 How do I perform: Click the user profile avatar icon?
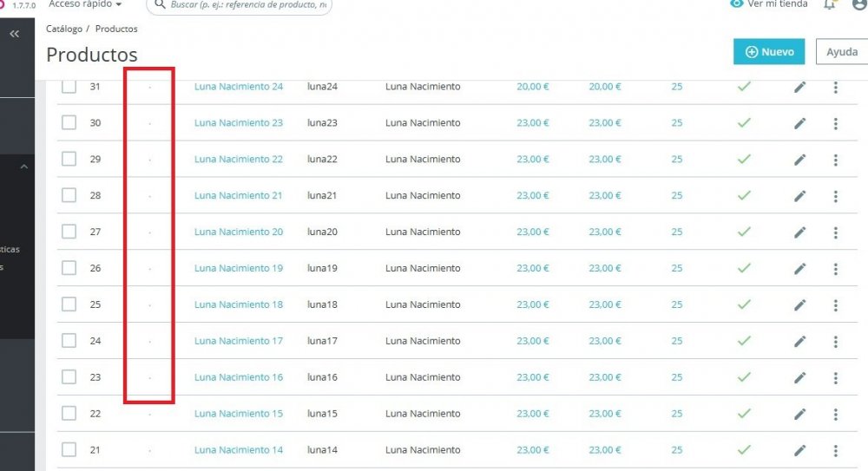[x=859, y=3]
